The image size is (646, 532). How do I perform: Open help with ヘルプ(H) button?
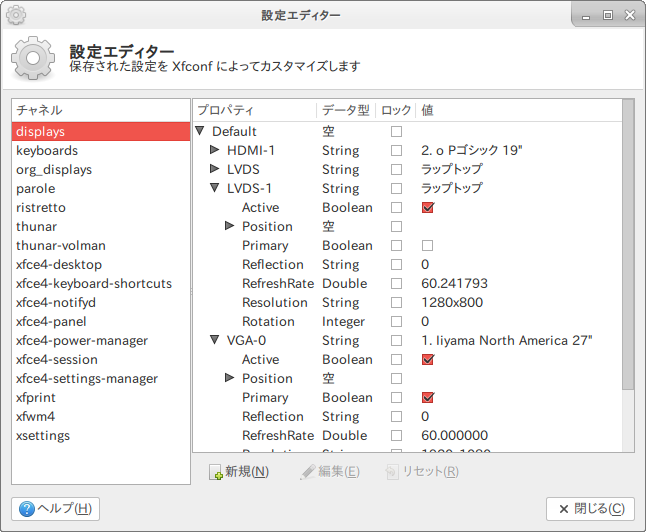(x=56, y=509)
